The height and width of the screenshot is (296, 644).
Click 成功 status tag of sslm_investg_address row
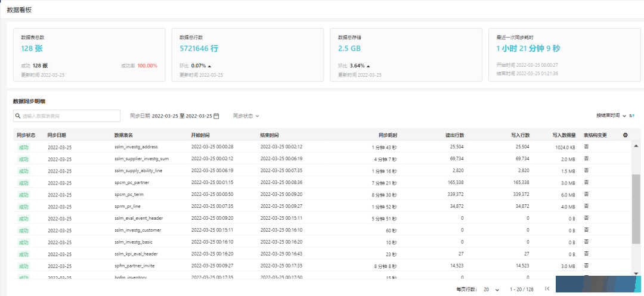point(24,147)
